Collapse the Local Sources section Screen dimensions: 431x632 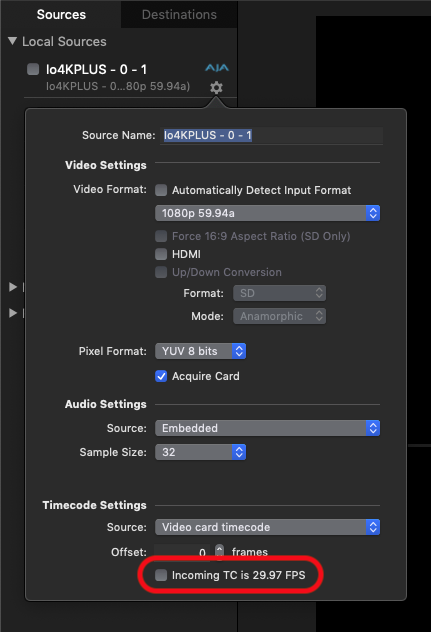[12, 41]
